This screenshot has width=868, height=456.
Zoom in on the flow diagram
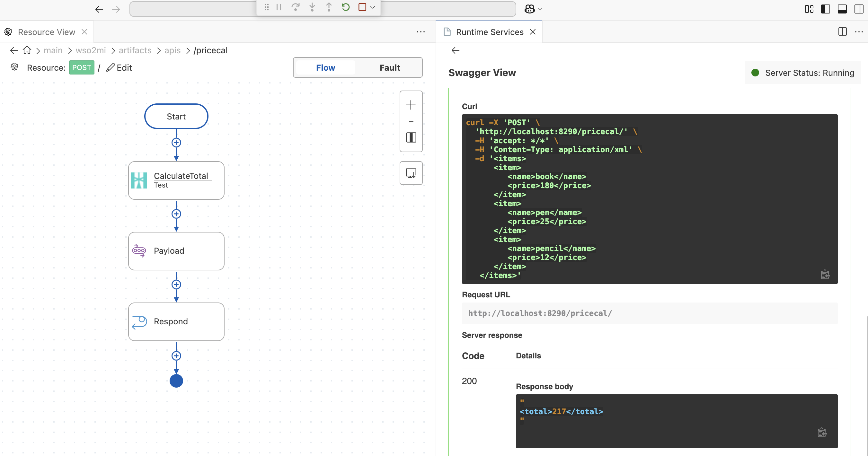click(411, 105)
